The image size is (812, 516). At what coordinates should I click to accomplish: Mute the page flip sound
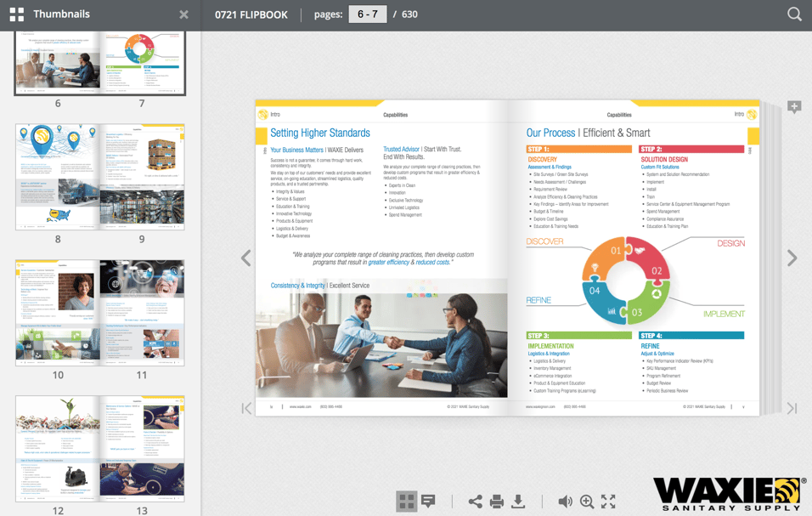(x=565, y=502)
